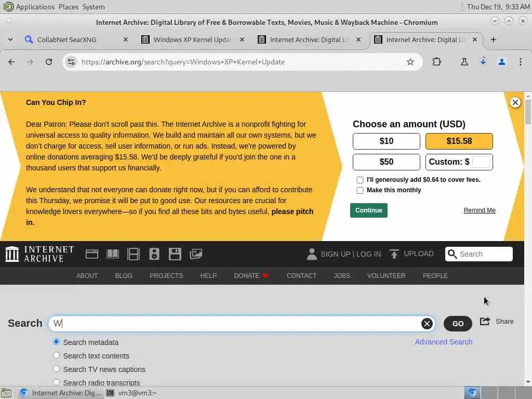
Task: Click the user avatar icon
Action: point(312,254)
